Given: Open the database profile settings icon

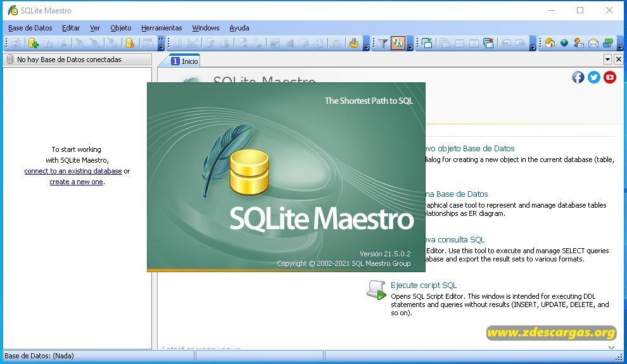Looking at the screenshot, I should [130, 43].
